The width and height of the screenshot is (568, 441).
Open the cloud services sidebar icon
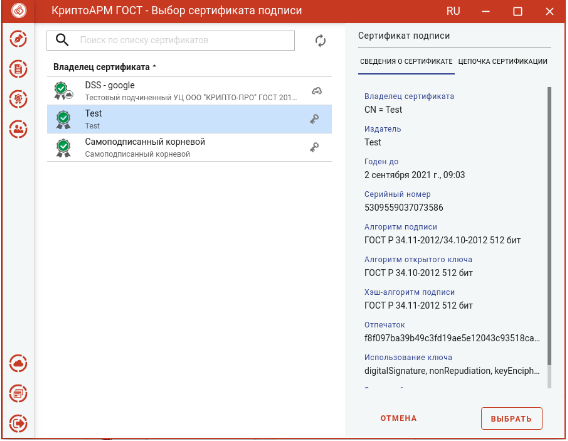[x=18, y=363]
